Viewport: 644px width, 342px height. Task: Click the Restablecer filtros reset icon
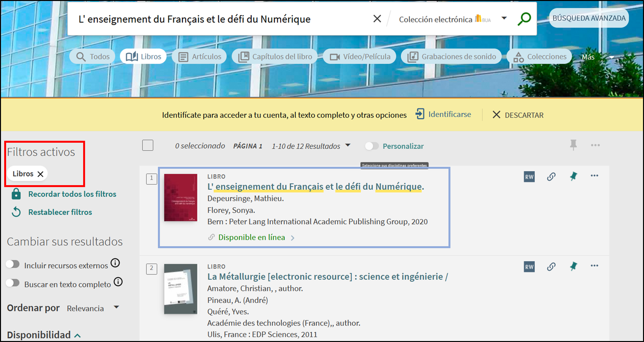point(16,212)
